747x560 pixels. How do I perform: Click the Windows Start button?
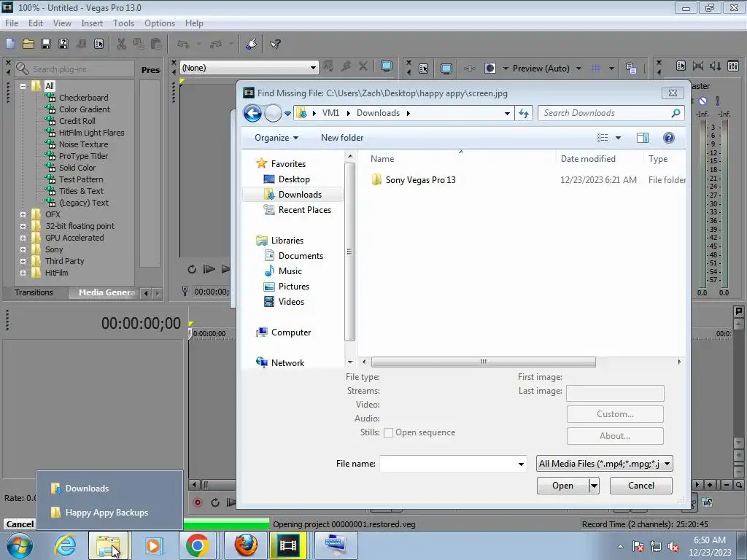(x=20, y=545)
